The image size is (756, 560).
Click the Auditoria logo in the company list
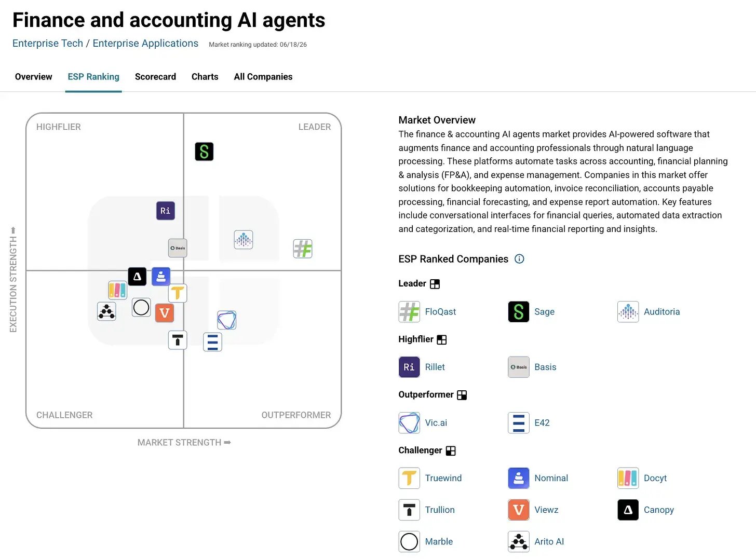point(628,312)
